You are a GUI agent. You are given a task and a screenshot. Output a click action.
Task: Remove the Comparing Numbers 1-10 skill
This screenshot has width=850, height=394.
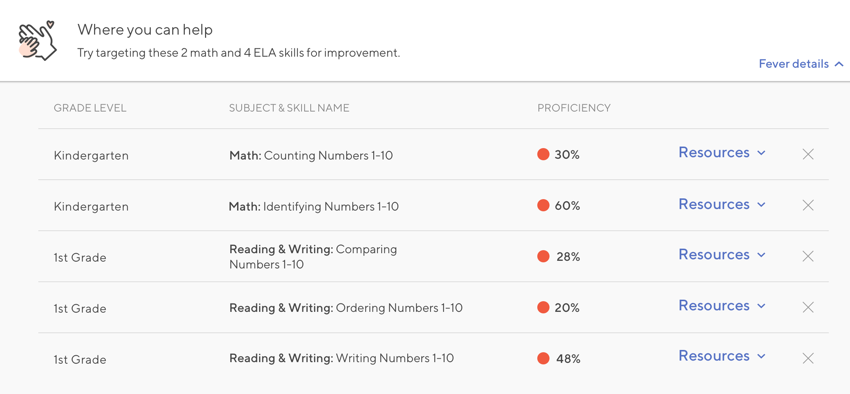pos(808,256)
